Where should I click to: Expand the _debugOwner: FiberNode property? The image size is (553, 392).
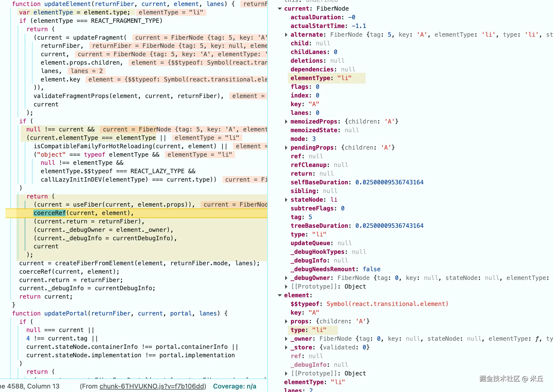point(286,278)
